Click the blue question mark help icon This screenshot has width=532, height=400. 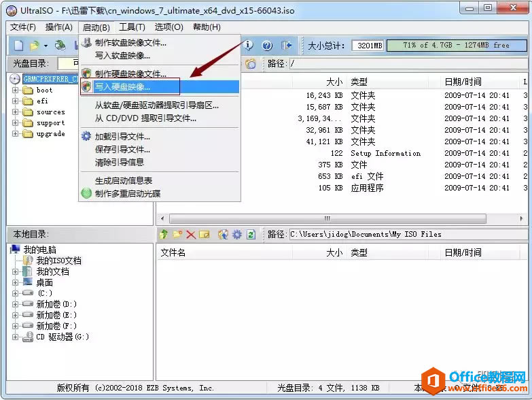(x=267, y=46)
